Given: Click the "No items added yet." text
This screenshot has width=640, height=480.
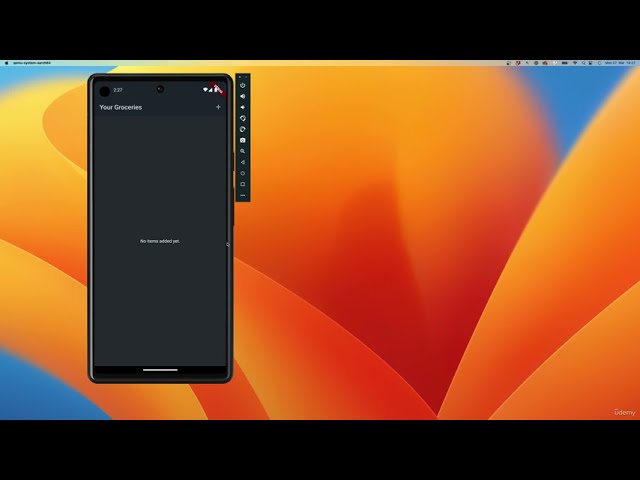Looking at the screenshot, I should (160, 241).
